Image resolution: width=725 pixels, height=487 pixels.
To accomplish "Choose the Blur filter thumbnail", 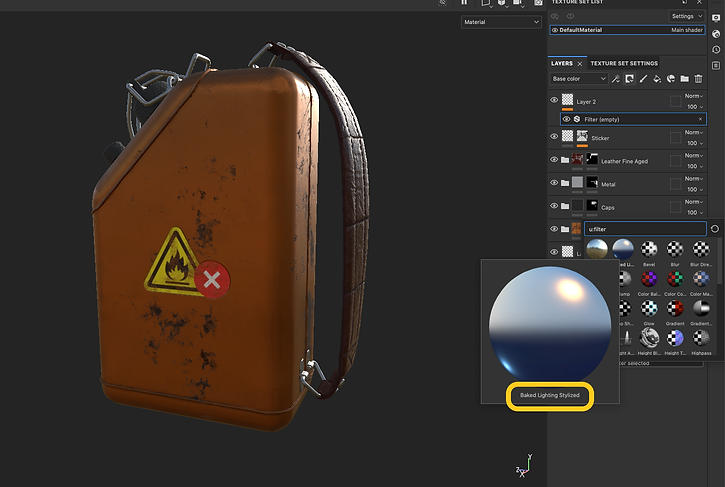I will tap(675, 249).
